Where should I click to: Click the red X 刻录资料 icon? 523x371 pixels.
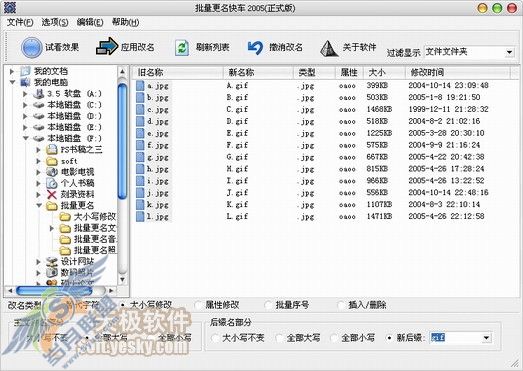tap(52, 195)
